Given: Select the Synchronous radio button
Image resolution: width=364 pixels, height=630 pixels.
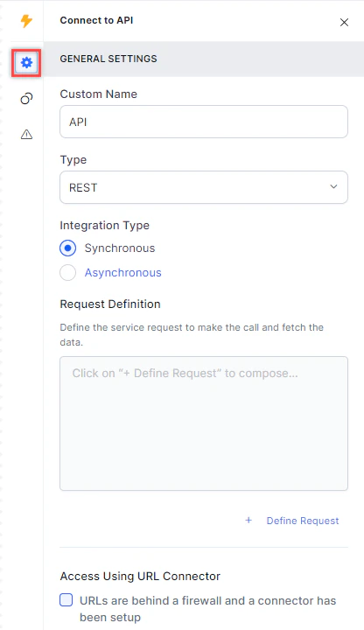Looking at the screenshot, I should [68, 248].
